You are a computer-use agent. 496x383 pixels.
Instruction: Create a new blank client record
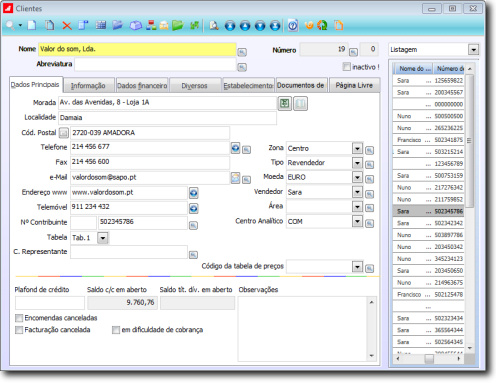coord(32,25)
